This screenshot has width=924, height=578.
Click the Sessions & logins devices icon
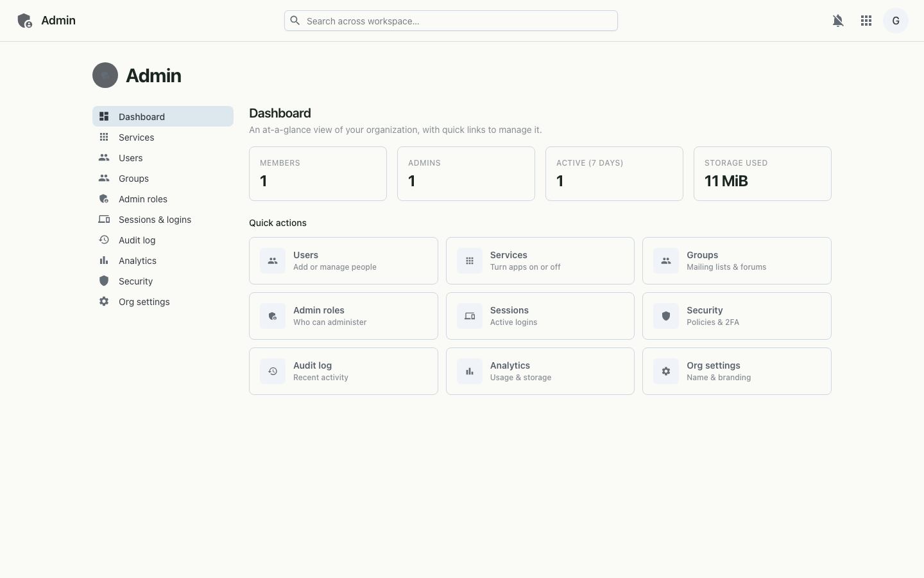[104, 219]
